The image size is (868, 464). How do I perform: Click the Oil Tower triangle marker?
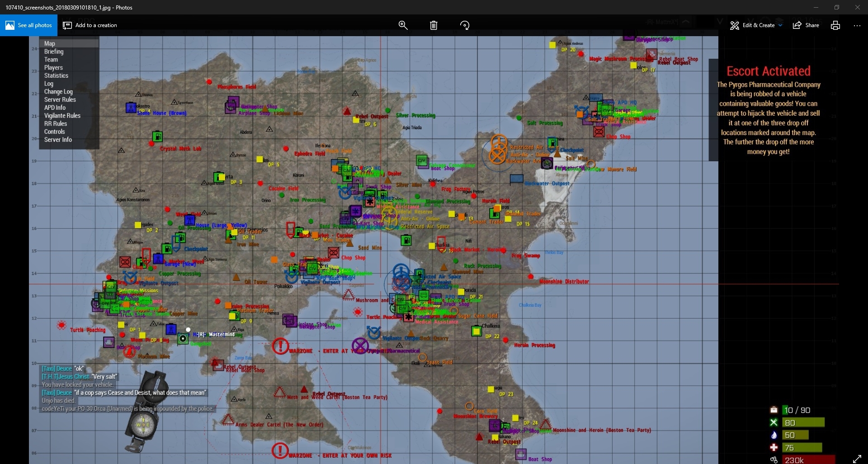click(236, 277)
